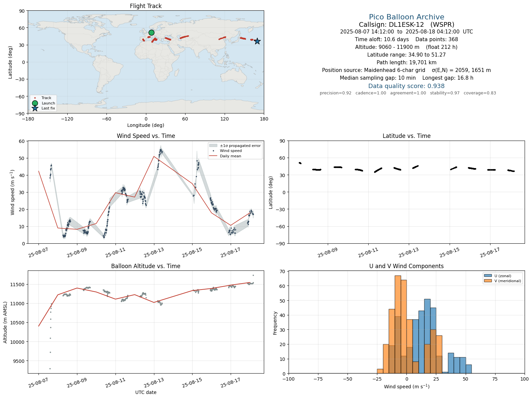Click the "−75" tick on the histogram axis
The image size is (532, 398).
tap(318, 379)
